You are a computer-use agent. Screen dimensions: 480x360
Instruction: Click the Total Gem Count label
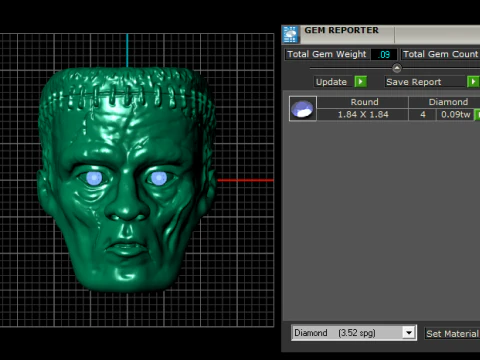pyautogui.click(x=440, y=54)
